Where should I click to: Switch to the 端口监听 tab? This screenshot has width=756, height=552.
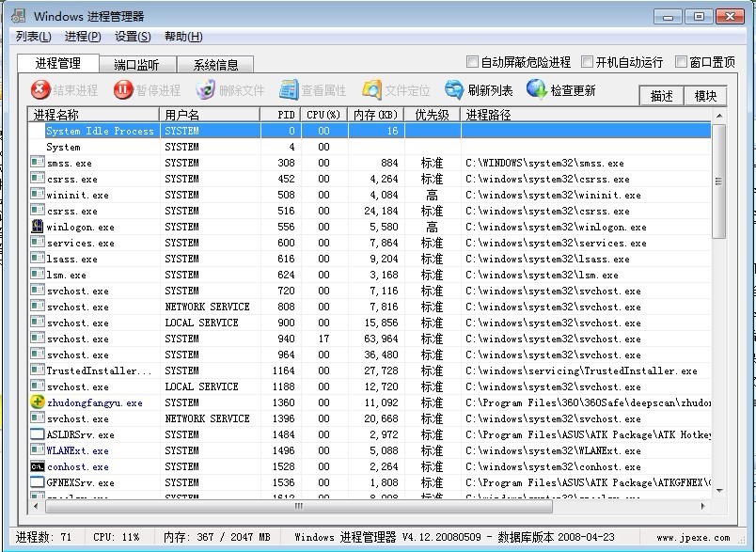(x=136, y=65)
